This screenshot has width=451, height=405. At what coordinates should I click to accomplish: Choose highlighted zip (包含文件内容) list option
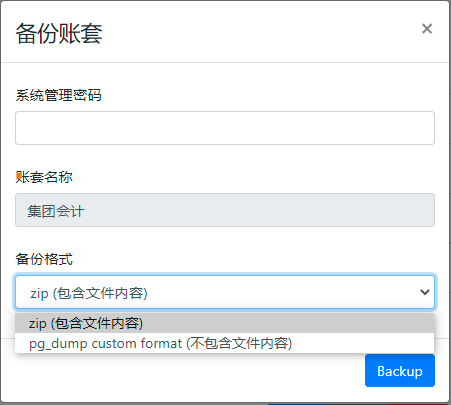click(224, 323)
